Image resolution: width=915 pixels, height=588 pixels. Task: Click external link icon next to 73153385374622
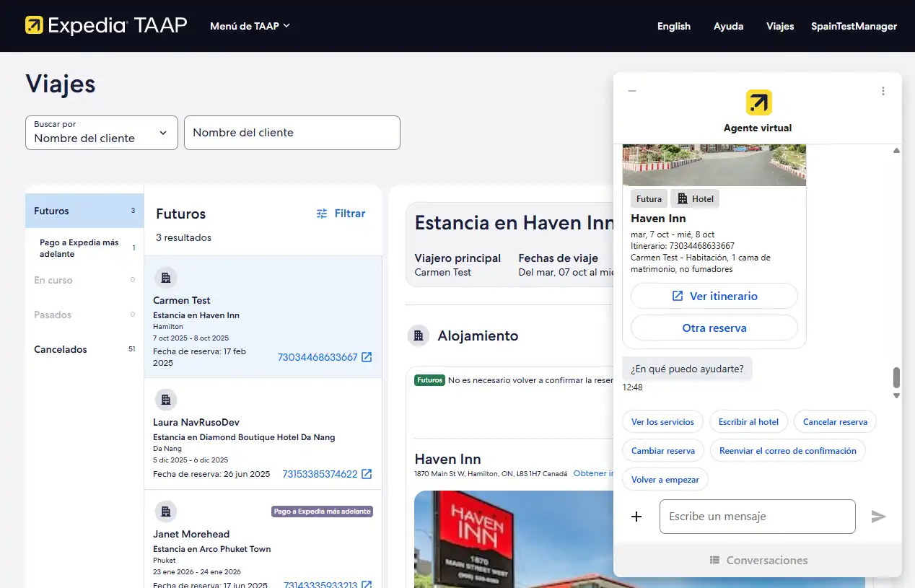[367, 474]
